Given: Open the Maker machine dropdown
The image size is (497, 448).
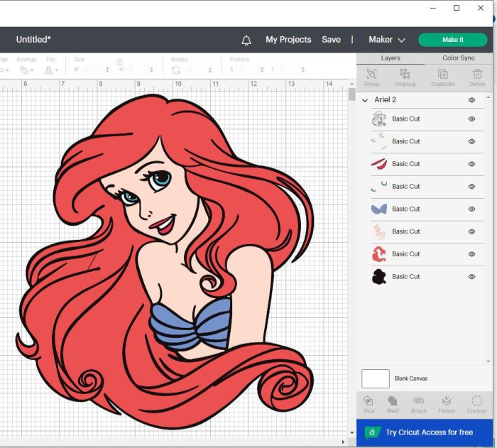Looking at the screenshot, I should (x=387, y=40).
